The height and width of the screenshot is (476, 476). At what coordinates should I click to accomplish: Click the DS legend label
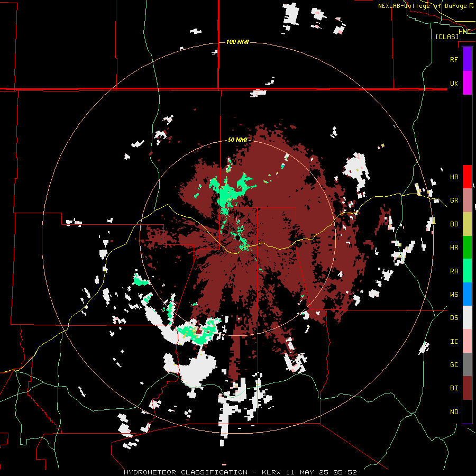pos(454,318)
